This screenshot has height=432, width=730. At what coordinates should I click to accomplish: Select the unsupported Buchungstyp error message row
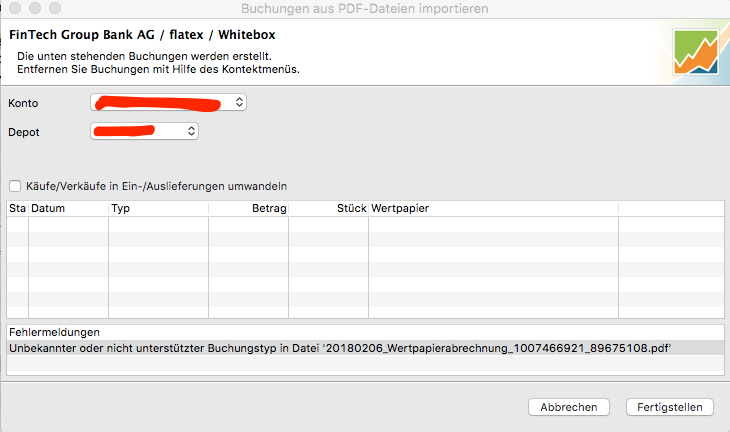click(365, 348)
